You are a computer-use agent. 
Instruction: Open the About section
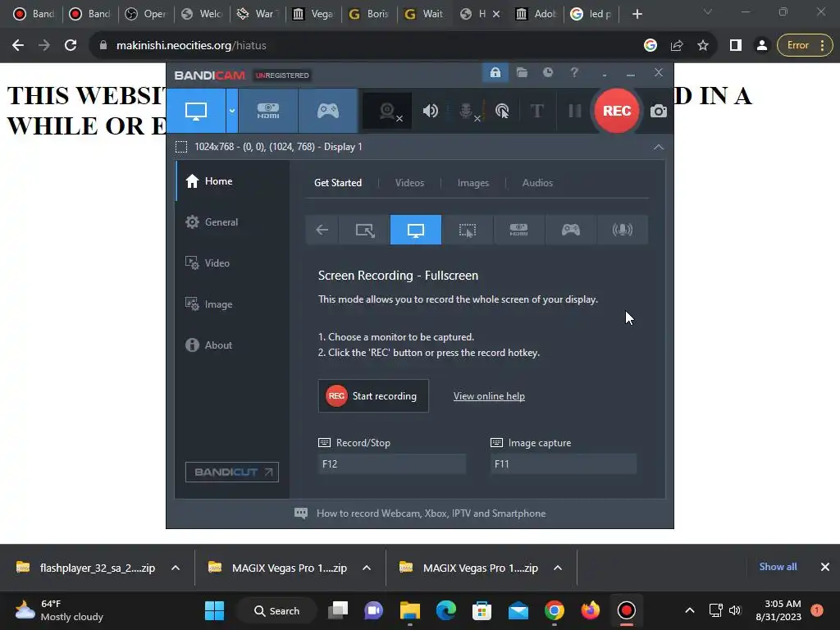pyautogui.click(x=232, y=345)
